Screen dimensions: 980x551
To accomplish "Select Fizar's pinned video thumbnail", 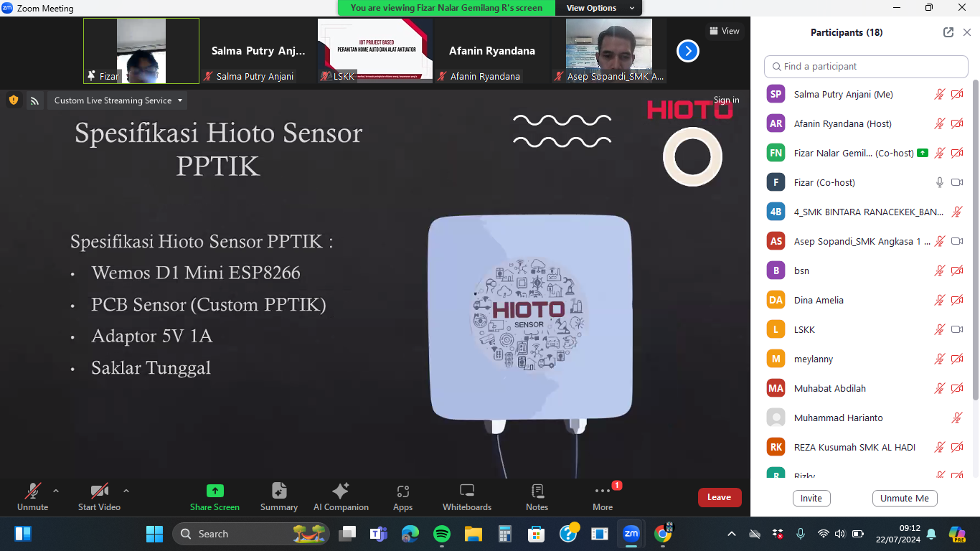I will (x=141, y=51).
